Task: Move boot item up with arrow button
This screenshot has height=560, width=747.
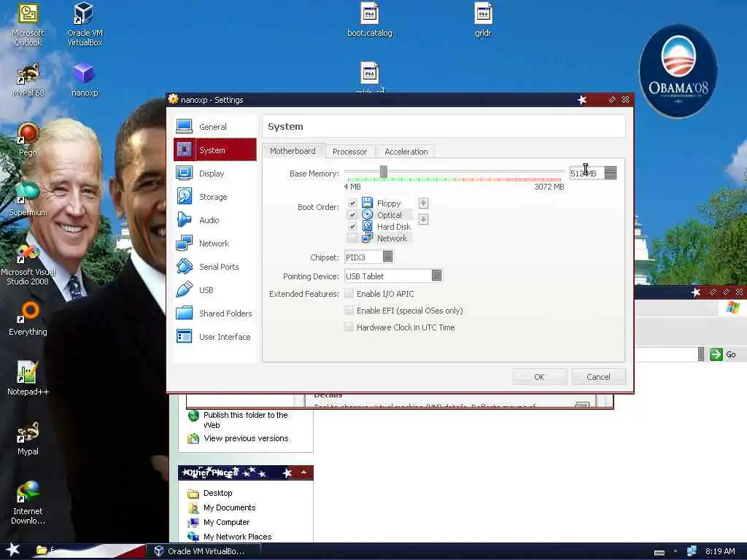Action: pyautogui.click(x=423, y=203)
